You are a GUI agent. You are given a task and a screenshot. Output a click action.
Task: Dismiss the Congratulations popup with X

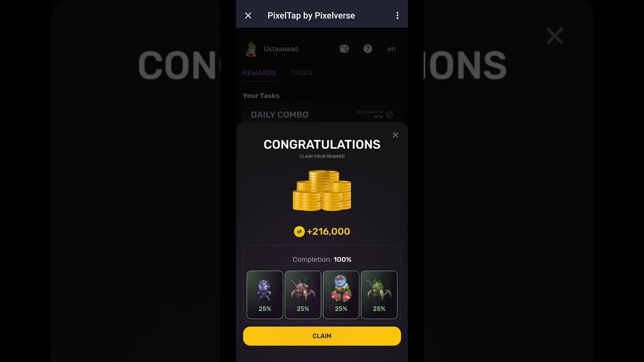tap(395, 135)
